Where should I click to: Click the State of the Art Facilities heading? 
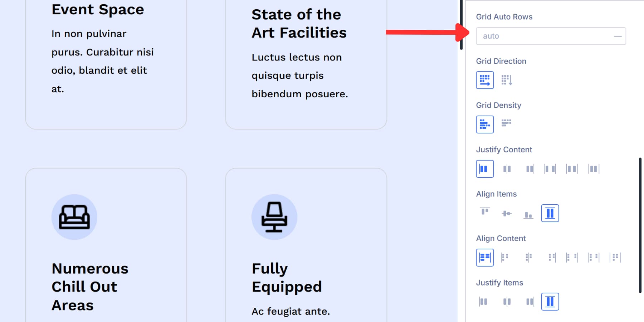pyautogui.click(x=299, y=23)
